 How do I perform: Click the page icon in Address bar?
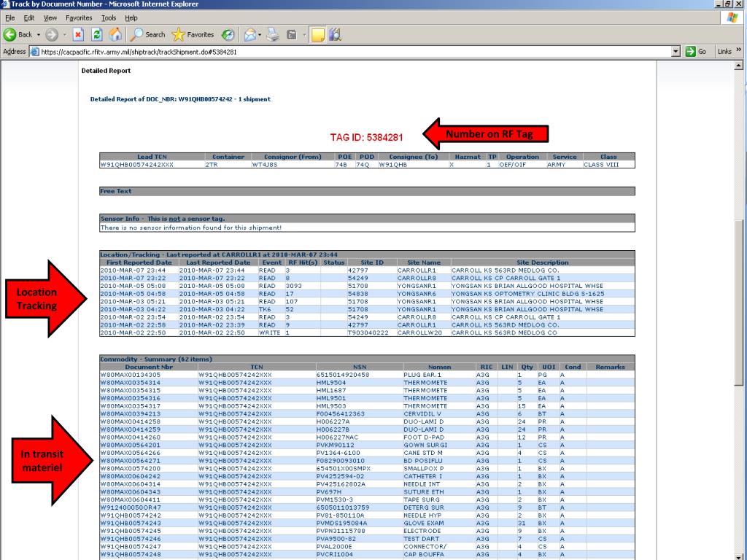point(35,52)
